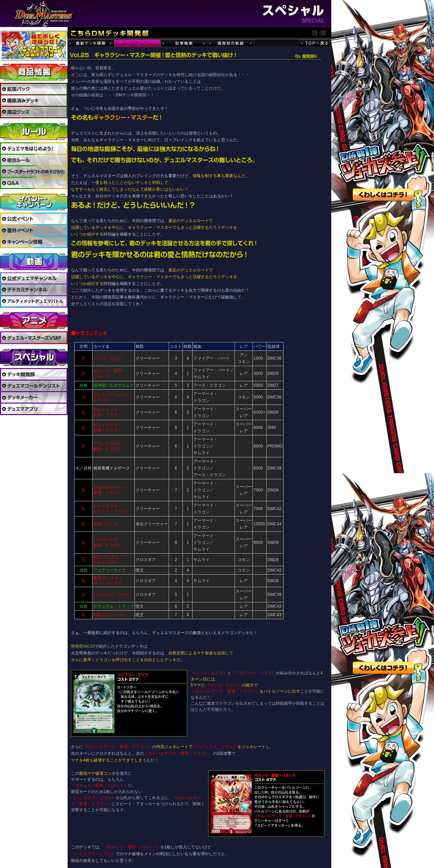Open デュエル・マスターズVSRF anime link

(34, 338)
